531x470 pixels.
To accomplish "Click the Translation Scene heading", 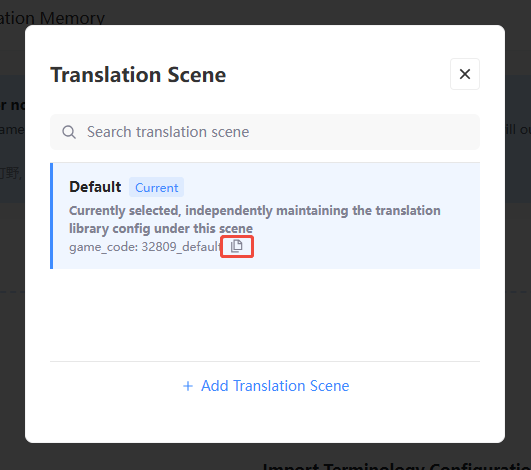I will pyautogui.click(x=138, y=75).
